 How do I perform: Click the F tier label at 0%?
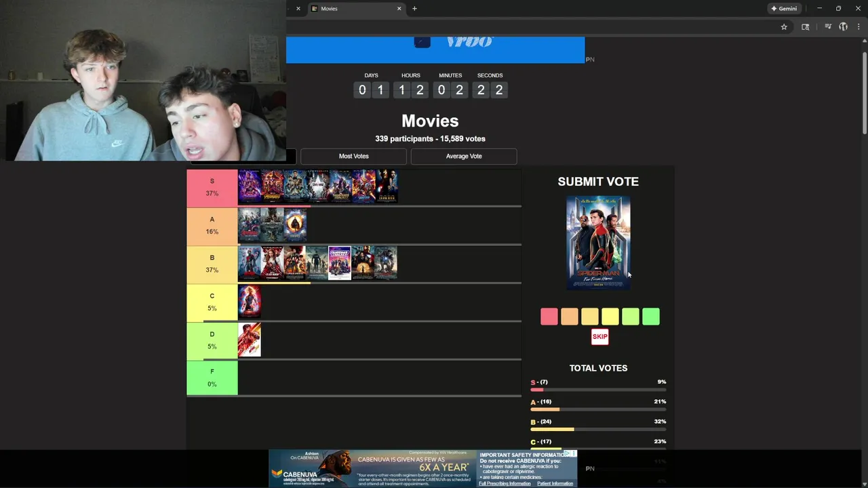point(212,378)
